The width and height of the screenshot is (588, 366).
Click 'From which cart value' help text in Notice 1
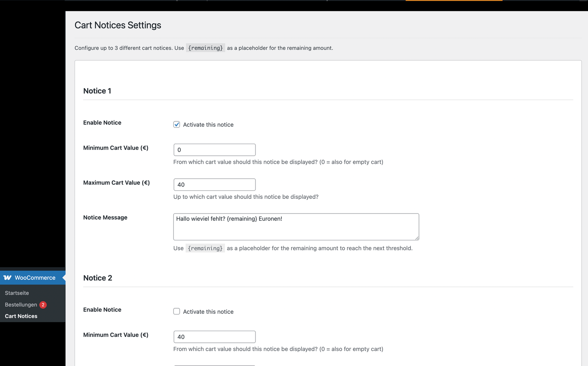(278, 162)
